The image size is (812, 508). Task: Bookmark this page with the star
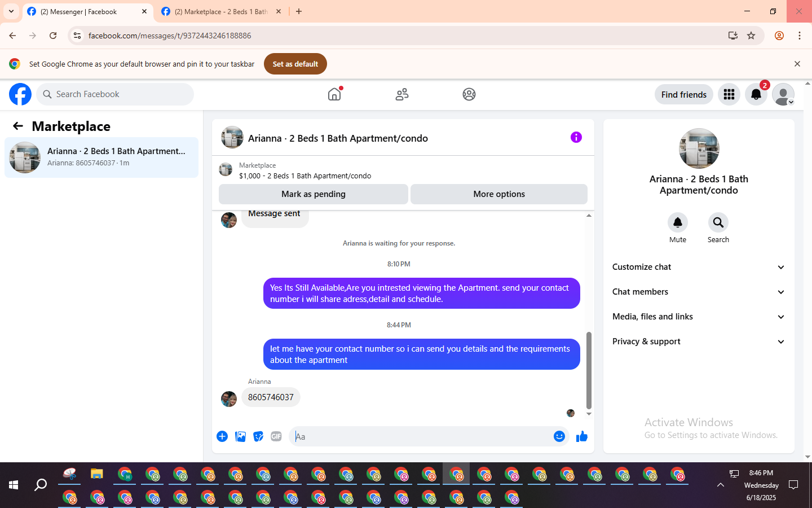[751, 36]
